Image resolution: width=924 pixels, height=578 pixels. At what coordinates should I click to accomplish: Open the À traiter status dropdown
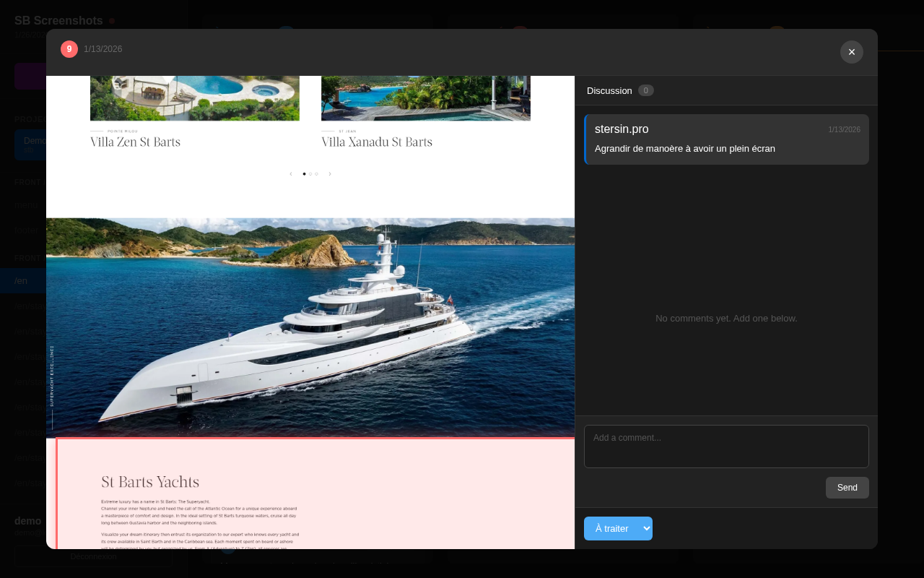point(618,528)
